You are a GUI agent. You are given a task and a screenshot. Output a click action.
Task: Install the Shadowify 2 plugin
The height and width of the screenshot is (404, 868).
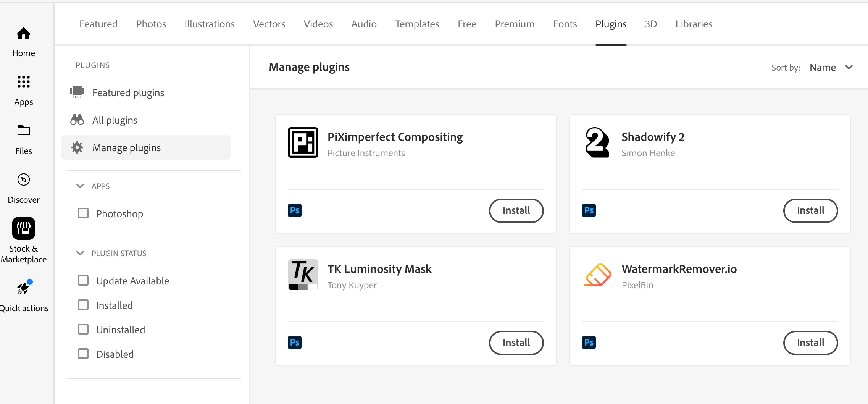811,210
